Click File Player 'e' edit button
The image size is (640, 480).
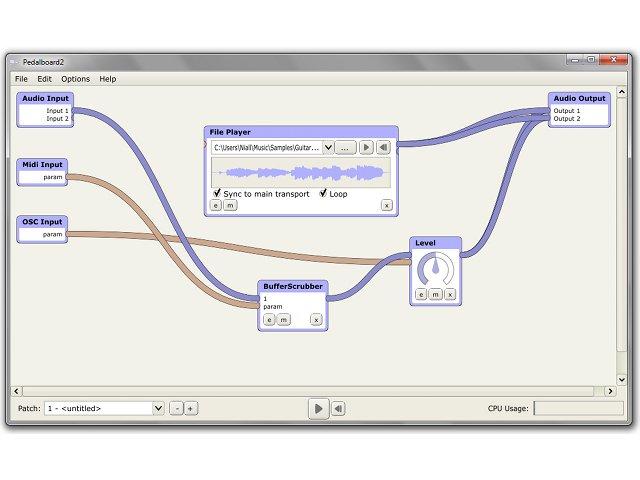click(216, 205)
